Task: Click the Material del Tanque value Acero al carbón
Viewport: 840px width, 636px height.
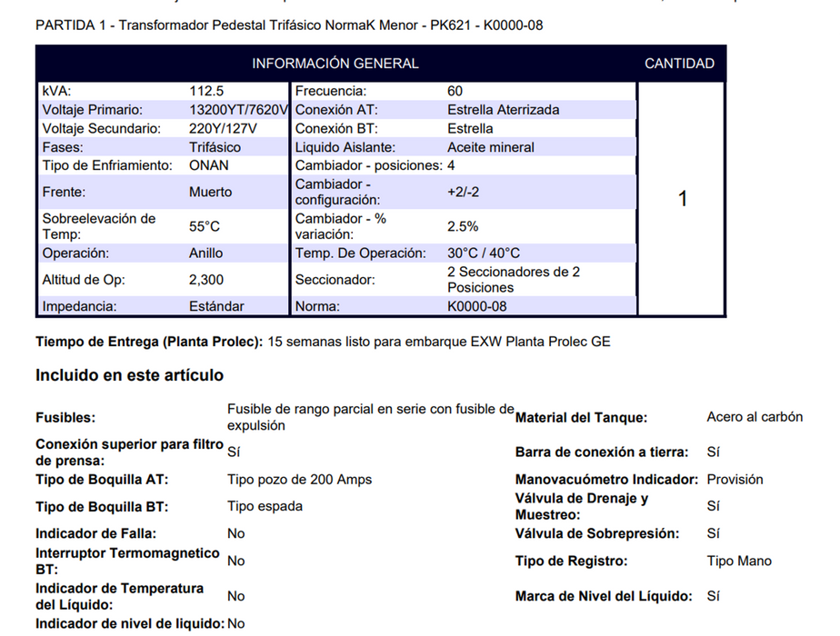Action: [x=755, y=417]
